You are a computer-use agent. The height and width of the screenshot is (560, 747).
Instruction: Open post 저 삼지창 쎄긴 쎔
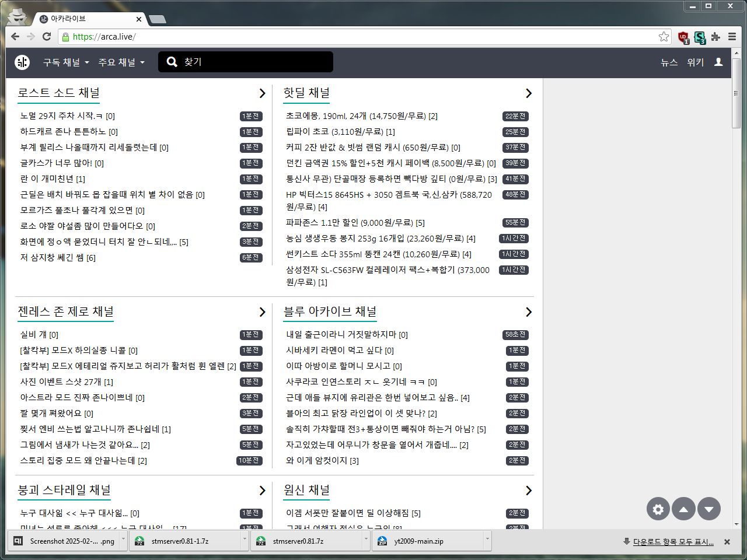click(58, 258)
